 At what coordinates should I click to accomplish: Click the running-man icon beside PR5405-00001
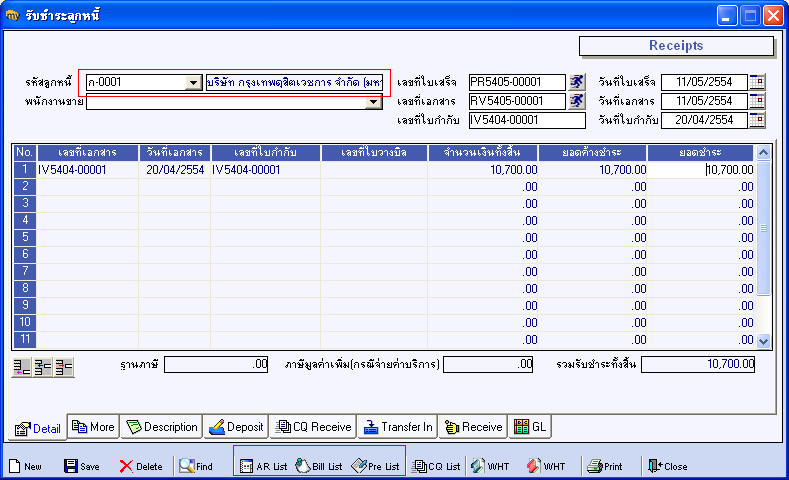click(577, 82)
